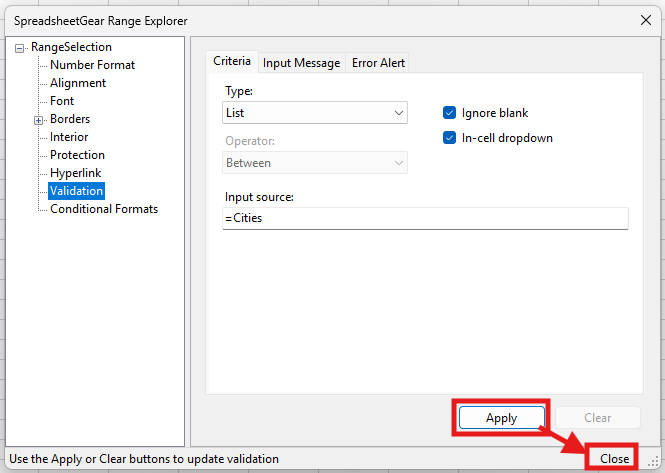Open the Type dropdown showing List
This screenshot has height=473, width=665.
315,113
